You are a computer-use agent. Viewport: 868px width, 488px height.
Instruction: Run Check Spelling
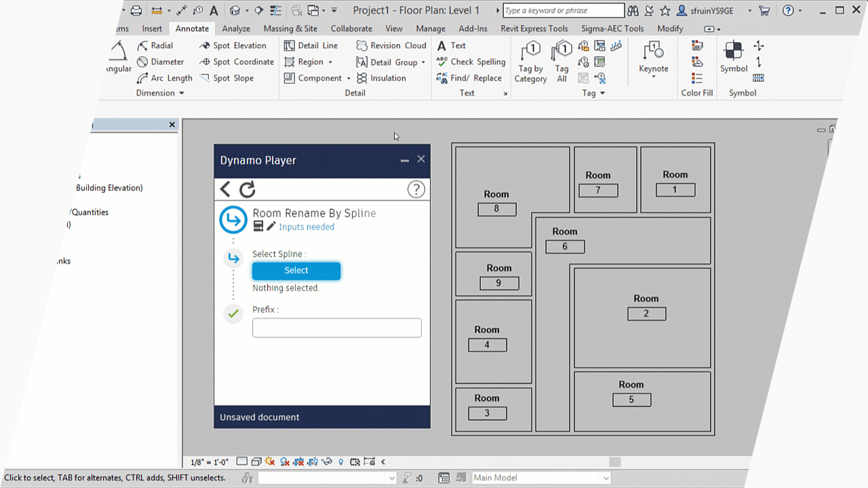[471, 62]
